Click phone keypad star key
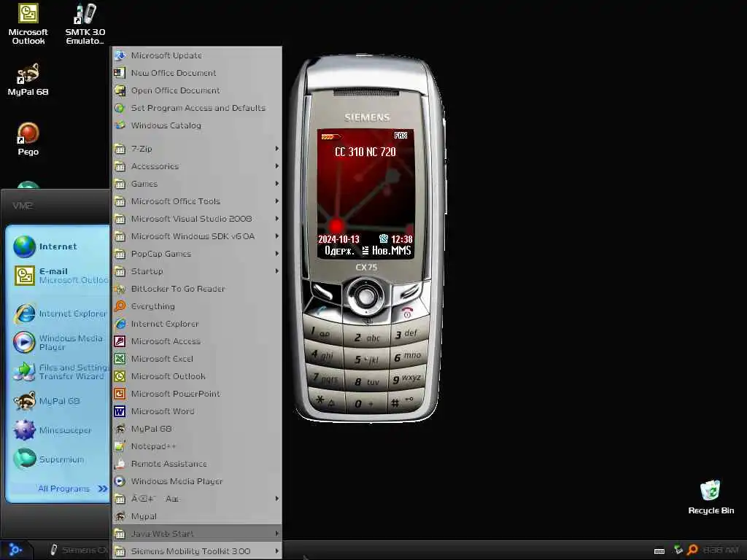The height and width of the screenshot is (560, 747). [325, 401]
